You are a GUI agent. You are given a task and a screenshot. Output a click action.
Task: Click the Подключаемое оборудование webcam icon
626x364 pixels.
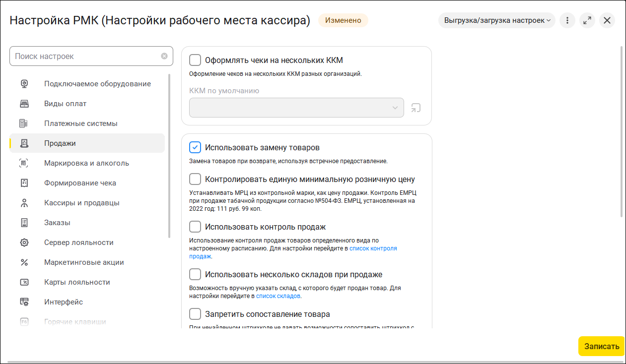24,84
